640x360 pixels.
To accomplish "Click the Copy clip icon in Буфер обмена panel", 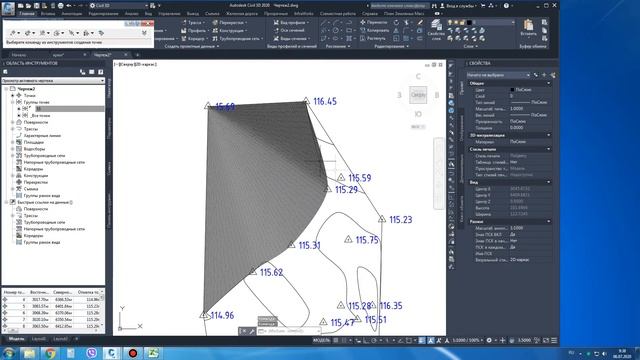I will coord(544,31).
